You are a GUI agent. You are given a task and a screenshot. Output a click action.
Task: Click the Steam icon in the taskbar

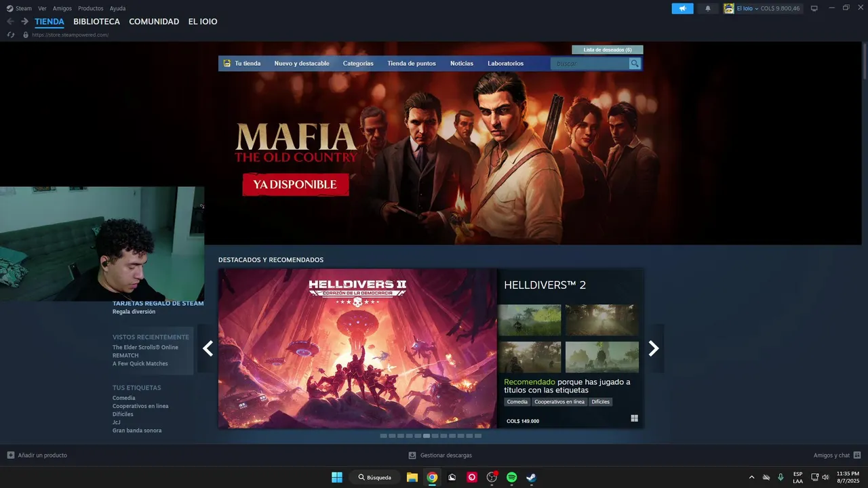532,477
